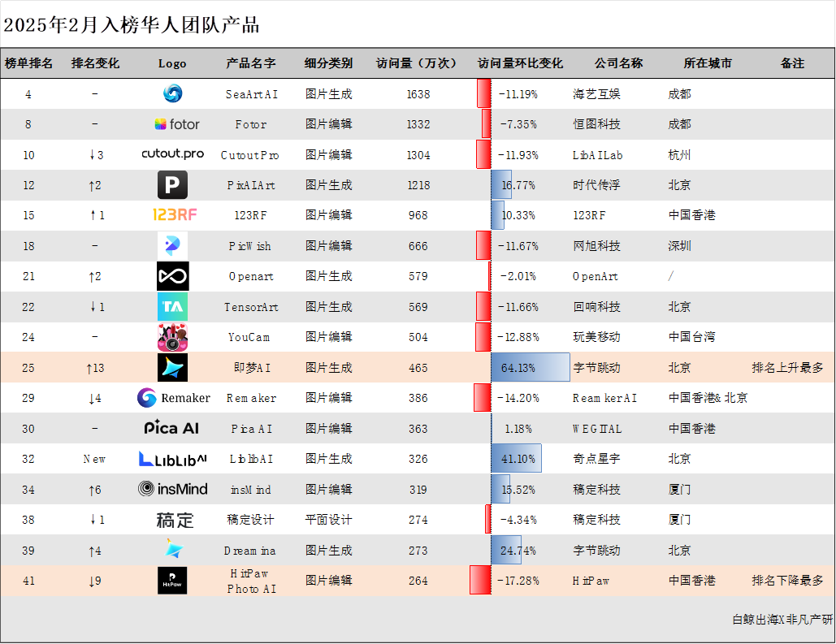
Task: Click the fotor logo
Action: [177, 124]
